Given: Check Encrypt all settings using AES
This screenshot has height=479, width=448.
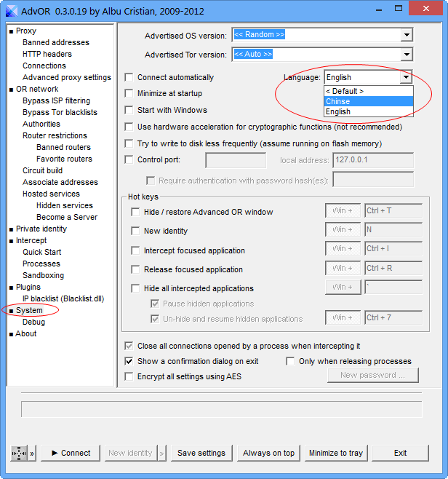Looking at the screenshot, I should 129,376.
